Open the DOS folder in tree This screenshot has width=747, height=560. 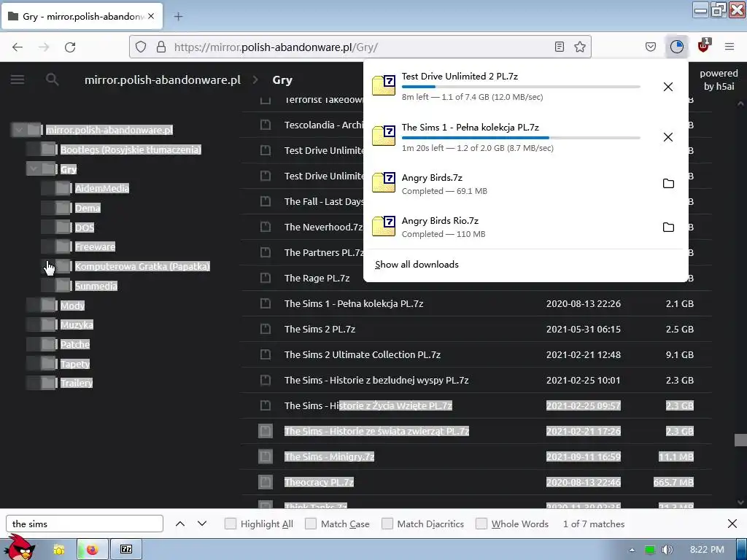(x=85, y=227)
